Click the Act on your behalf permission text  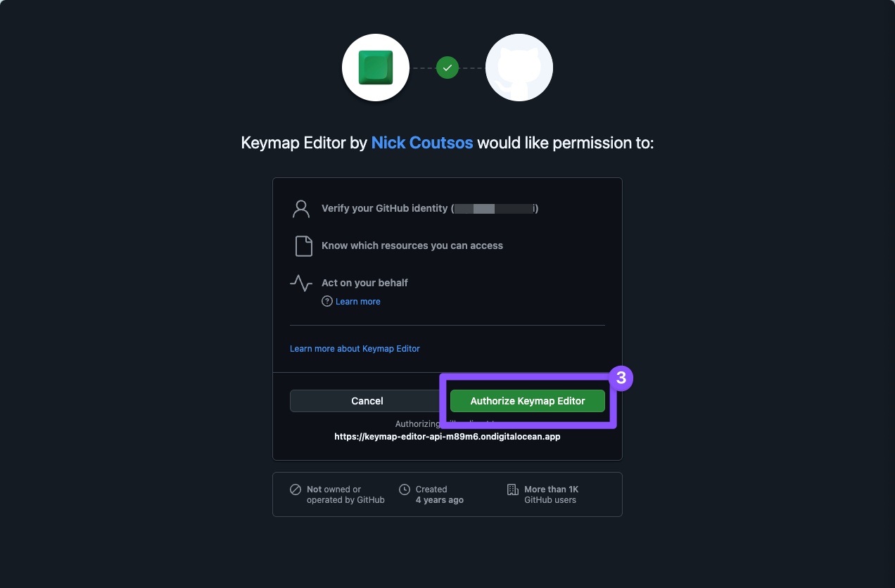(364, 283)
